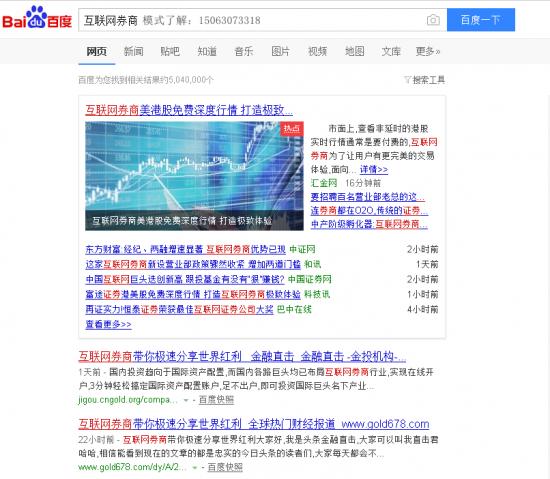550x479 pixels.
Task: Select the 网页 tab
Action: (96, 52)
